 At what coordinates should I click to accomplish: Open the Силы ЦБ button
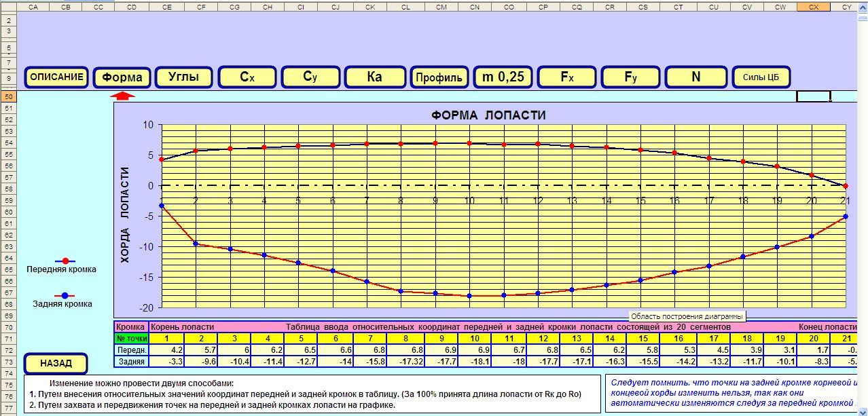[761, 77]
